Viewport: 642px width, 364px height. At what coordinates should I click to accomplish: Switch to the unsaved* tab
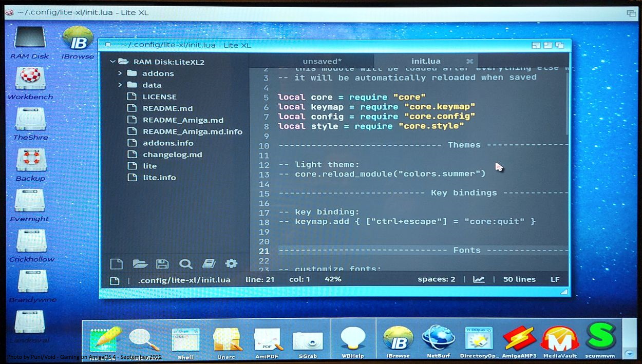322,61
